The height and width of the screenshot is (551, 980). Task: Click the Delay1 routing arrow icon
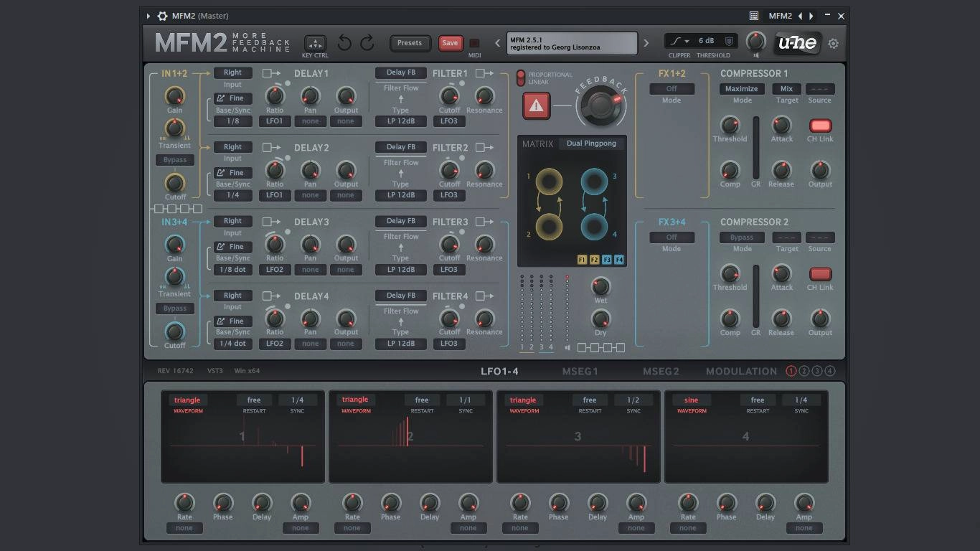(271, 73)
